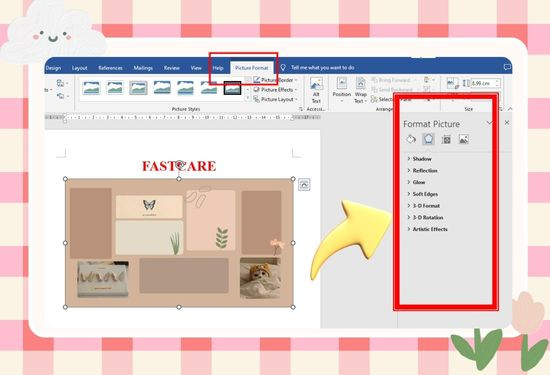550x375 pixels.
Task: Click the horizontal ruler above the page
Action: point(182,117)
